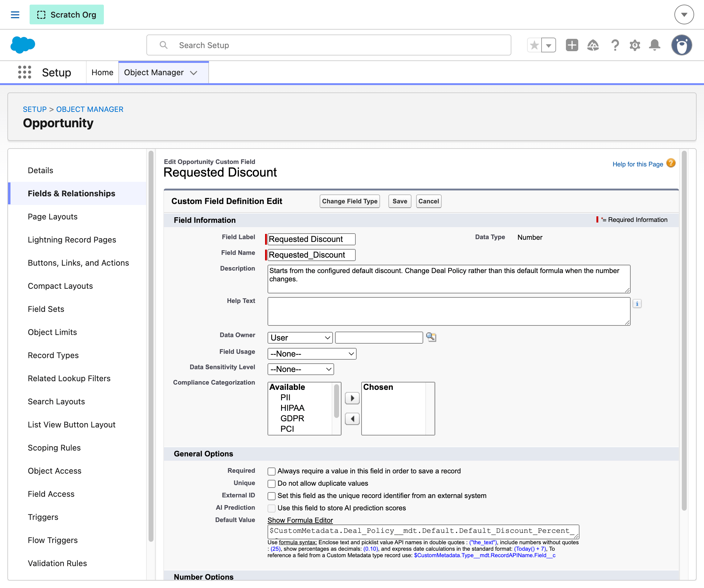
Task: Click the Salesforce cloud logo
Action: pyautogui.click(x=23, y=45)
